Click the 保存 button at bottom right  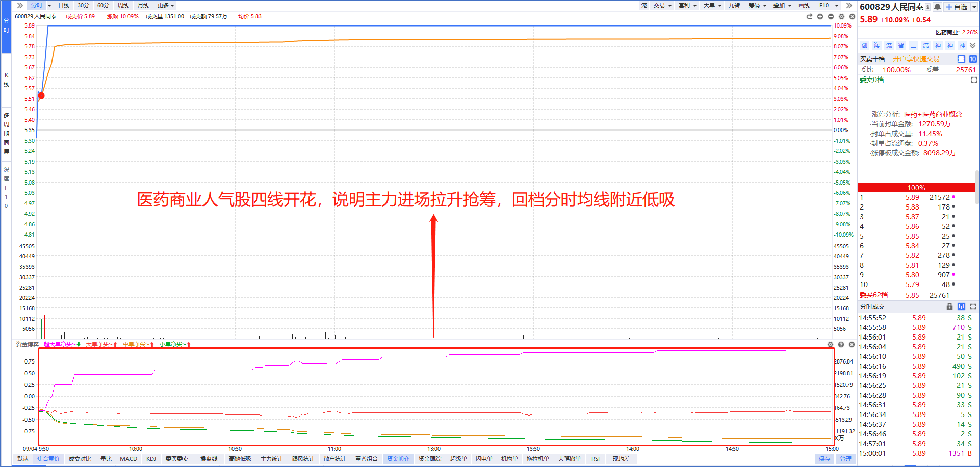(x=824, y=459)
